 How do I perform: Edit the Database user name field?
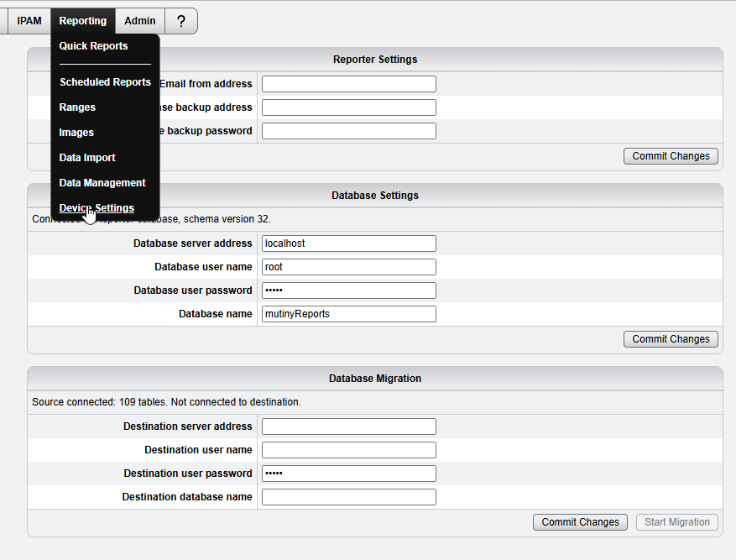(x=349, y=267)
